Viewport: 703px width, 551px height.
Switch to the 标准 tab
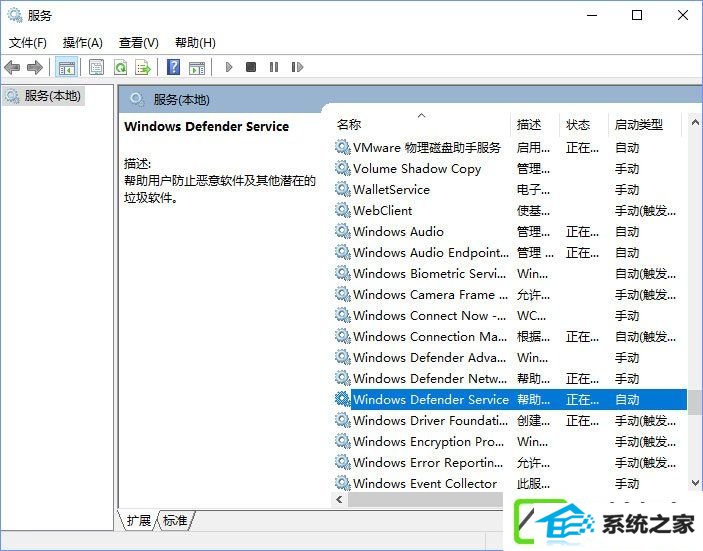[x=175, y=521]
